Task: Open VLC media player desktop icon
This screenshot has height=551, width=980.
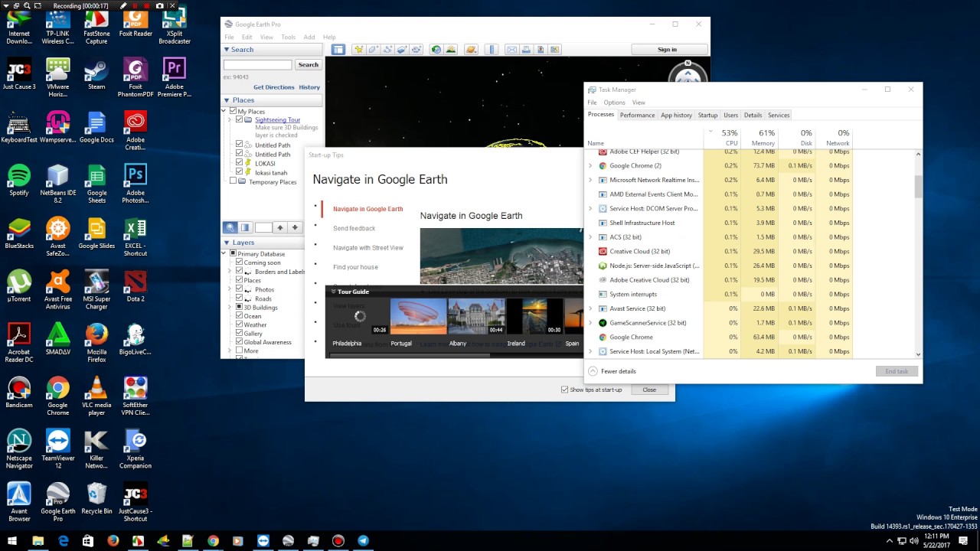Action: (96, 396)
